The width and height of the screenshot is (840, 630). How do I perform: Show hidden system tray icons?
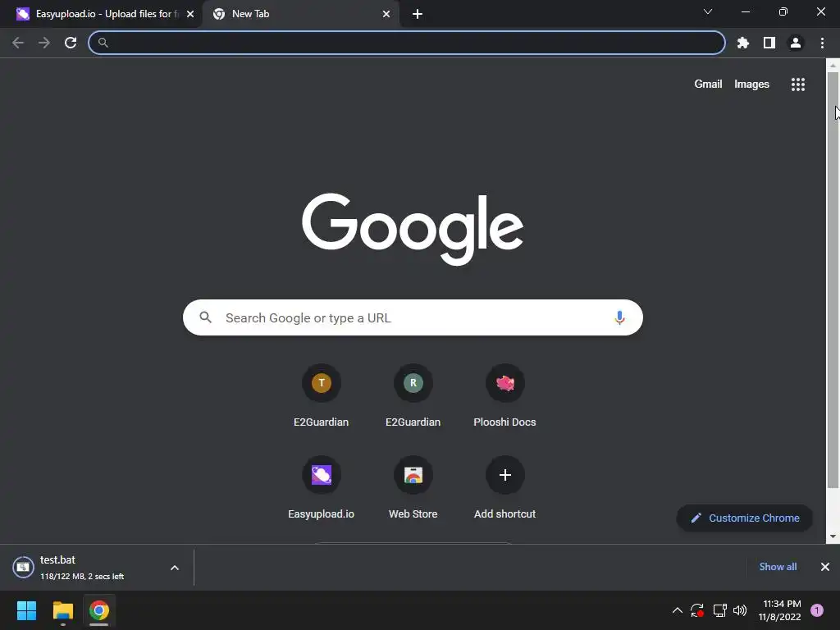click(x=677, y=610)
